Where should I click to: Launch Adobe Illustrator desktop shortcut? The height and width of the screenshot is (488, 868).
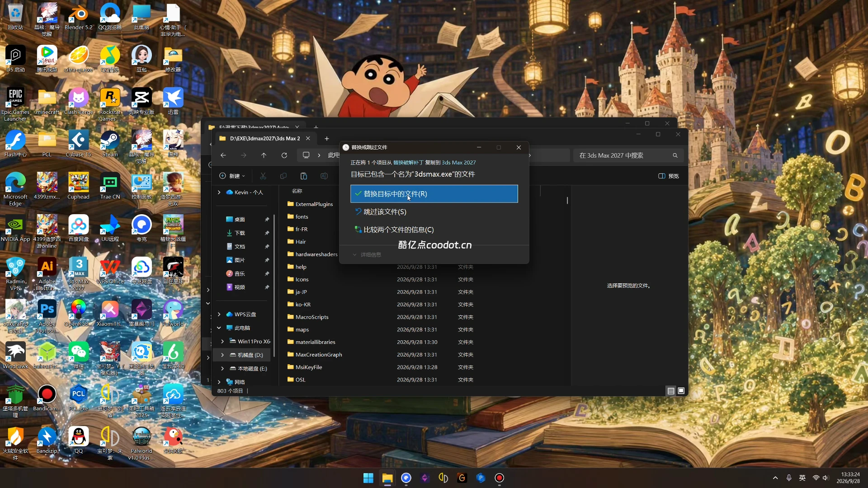pyautogui.click(x=47, y=274)
